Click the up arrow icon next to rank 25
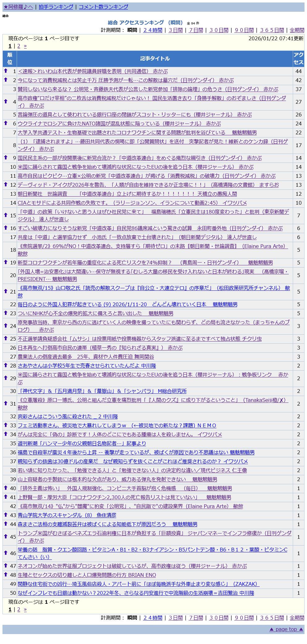Image resolution: width=307 pixels, height=644 pixels. coord(6,338)
